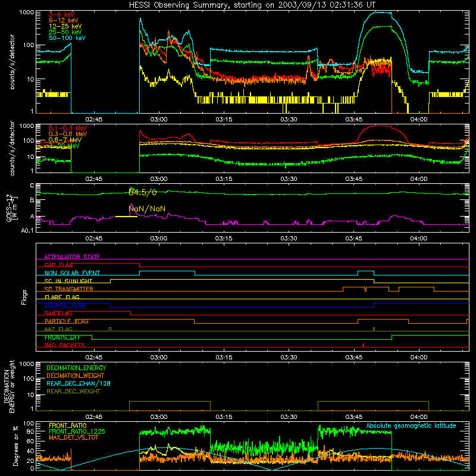Click the PARTICLE_FLAG label
476x476 pixels.
point(67,321)
